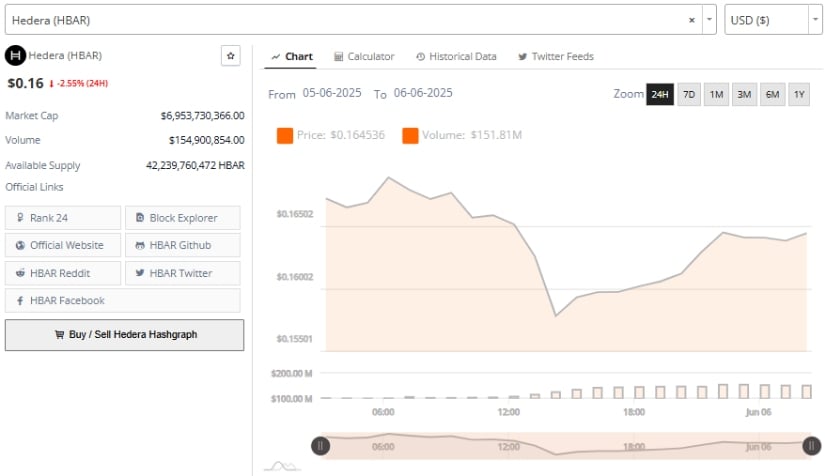Select the 7D zoom range
This screenshot has width=825, height=476.
688,95
